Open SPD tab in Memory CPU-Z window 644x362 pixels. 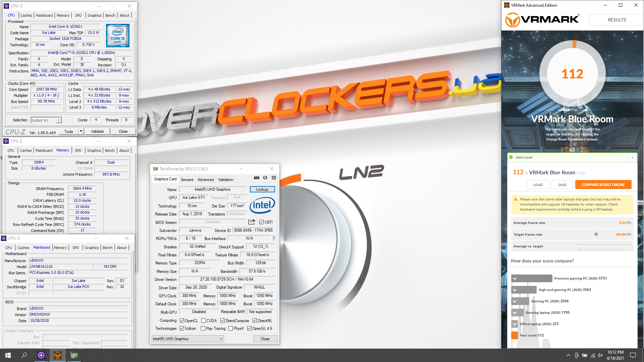coord(78,150)
